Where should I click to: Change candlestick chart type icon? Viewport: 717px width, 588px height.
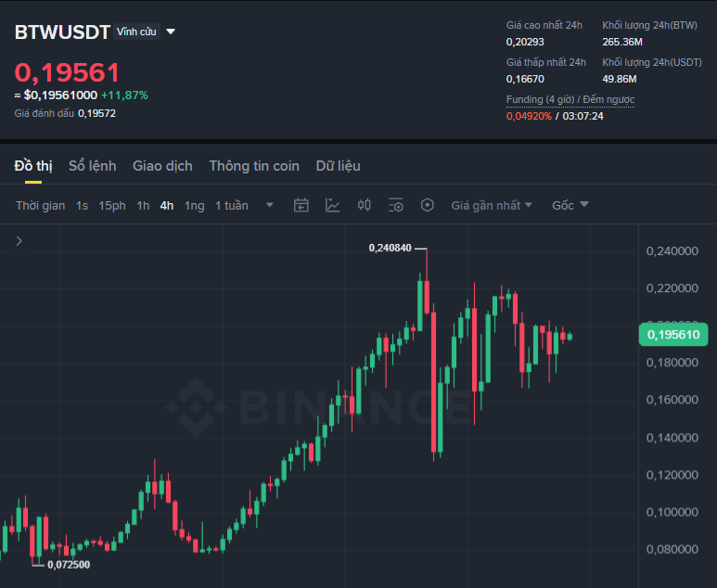pyautogui.click(x=364, y=205)
